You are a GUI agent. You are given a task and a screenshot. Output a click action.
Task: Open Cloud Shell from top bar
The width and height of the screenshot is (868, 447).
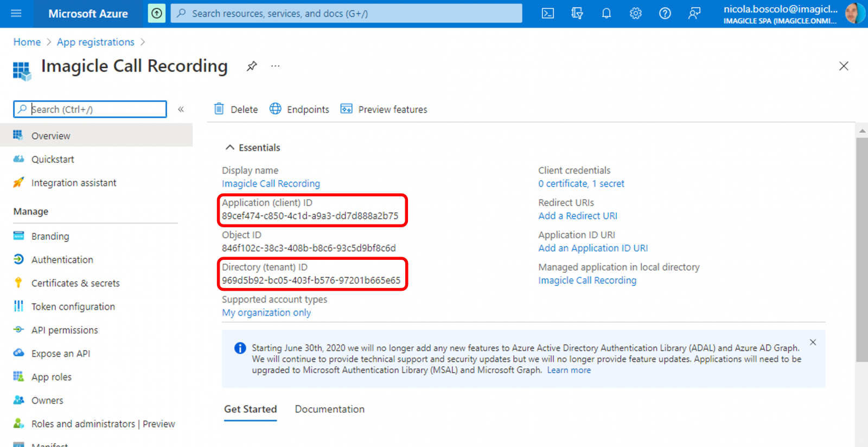coord(548,14)
